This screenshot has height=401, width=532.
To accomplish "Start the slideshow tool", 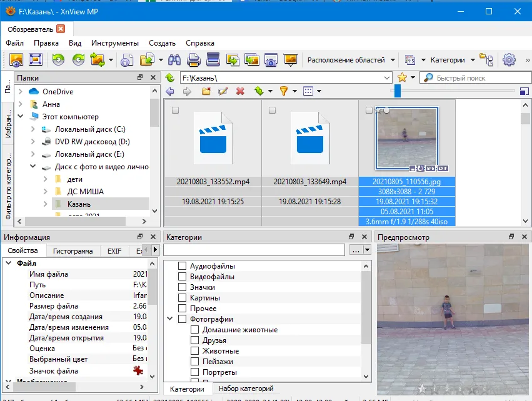I will 291,60.
